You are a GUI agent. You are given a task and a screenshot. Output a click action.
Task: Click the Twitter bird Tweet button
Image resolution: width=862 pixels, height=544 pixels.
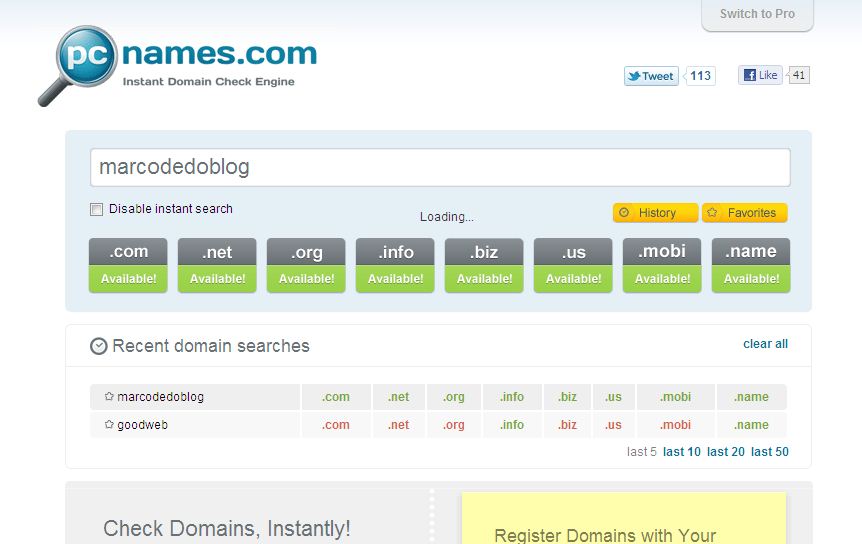[x=651, y=76]
